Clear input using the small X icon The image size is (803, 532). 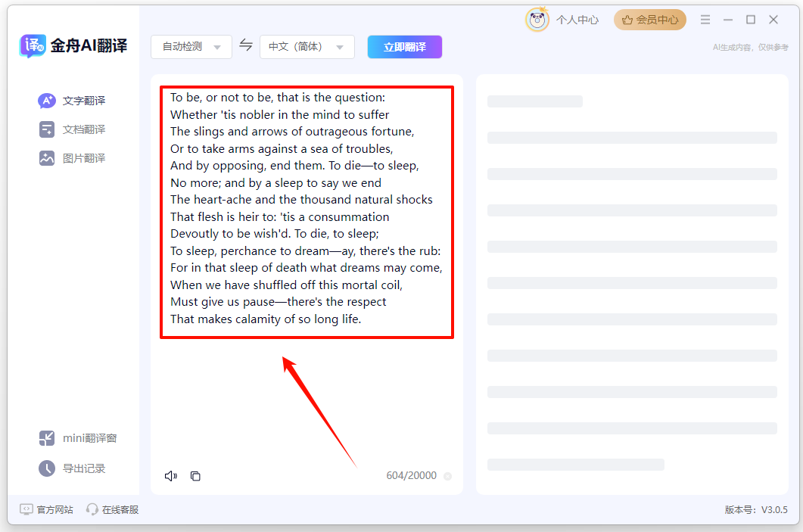pos(447,476)
